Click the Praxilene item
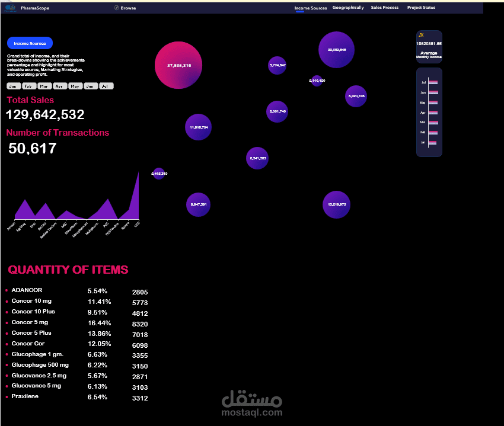This screenshot has height=426, width=504. tap(25, 396)
